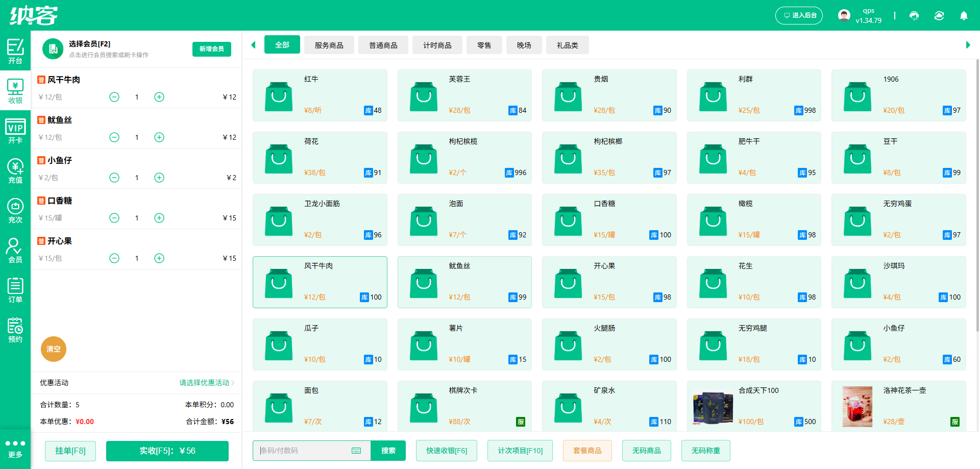The width and height of the screenshot is (980, 469).
Task: Switch to 服务商品 category tab
Action: tap(329, 45)
